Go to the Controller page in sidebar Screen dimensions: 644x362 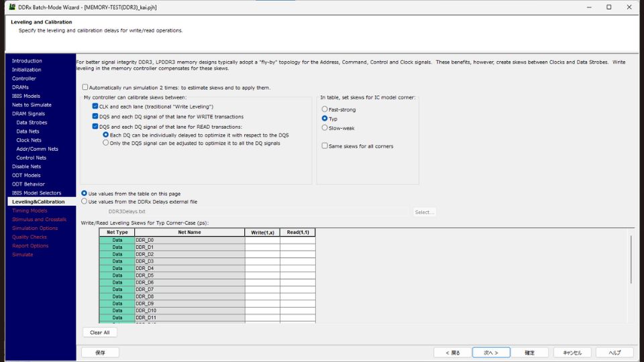tap(24, 78)
